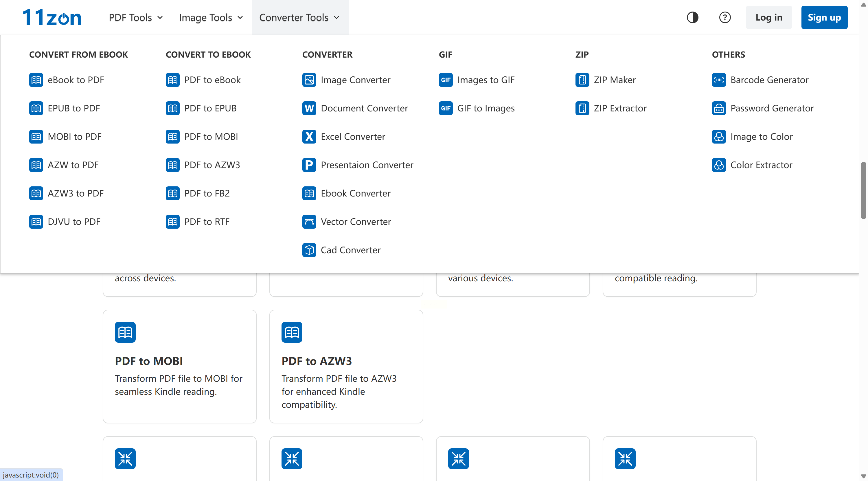
Task: Select EPUB to PDF menu entry
Action: pyautogui.click(x=73, y=108)
